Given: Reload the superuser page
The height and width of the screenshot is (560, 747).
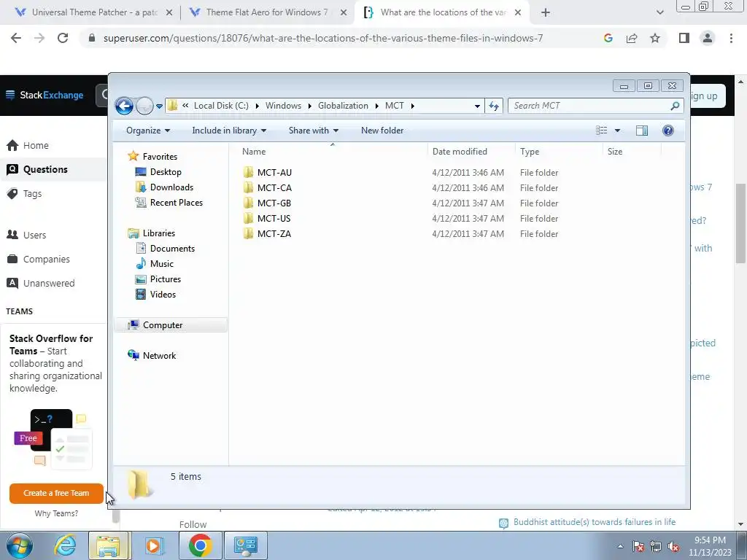Looking at the screenshot, I should point(63,38).
